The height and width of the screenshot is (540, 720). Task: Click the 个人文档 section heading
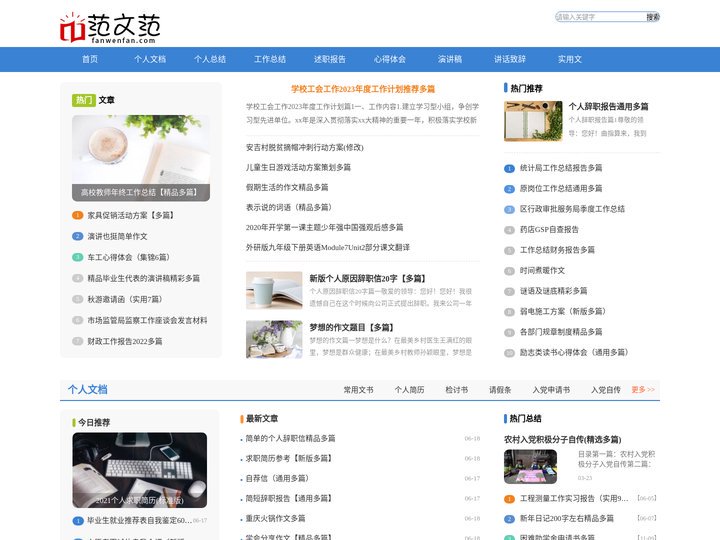click(x=88, y=390)
